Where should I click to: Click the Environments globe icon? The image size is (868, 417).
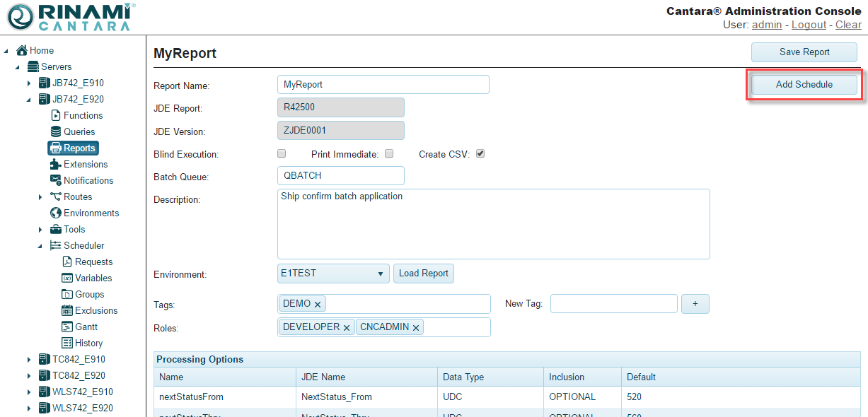click(56, 213)
